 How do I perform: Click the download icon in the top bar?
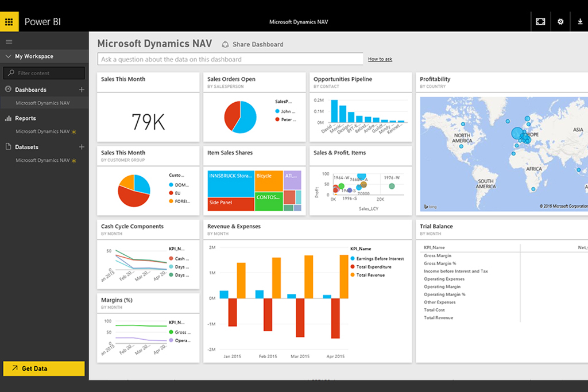[x=580, y=21]
